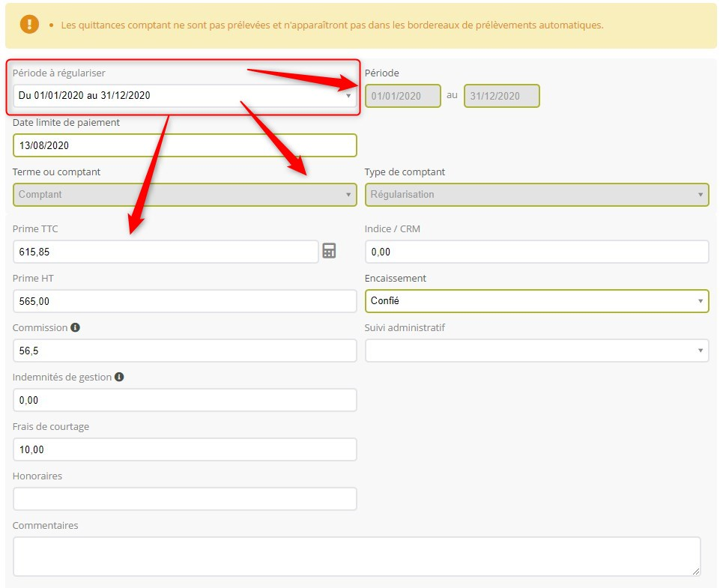Click the Prime TTC input field
The width and height of the screenshot is (723, 588).
[x=166, y=252]
